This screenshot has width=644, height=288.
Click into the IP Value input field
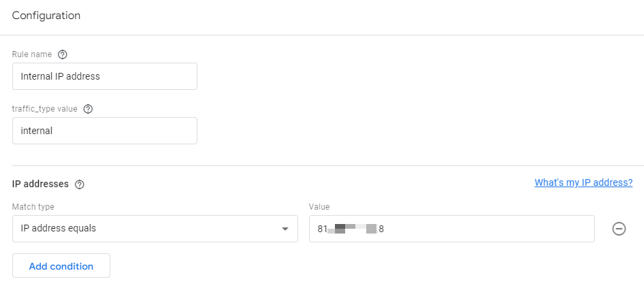pos(452,229)
